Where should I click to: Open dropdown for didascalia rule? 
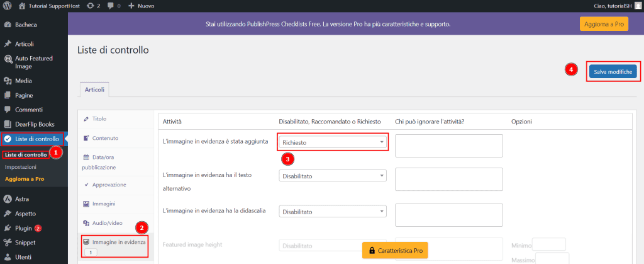333,212
